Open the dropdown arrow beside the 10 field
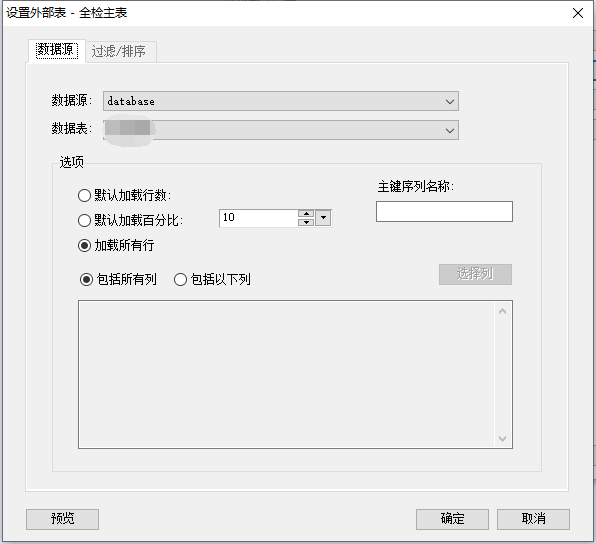This screenshot has width=596, height=544. tap(323, 218)
